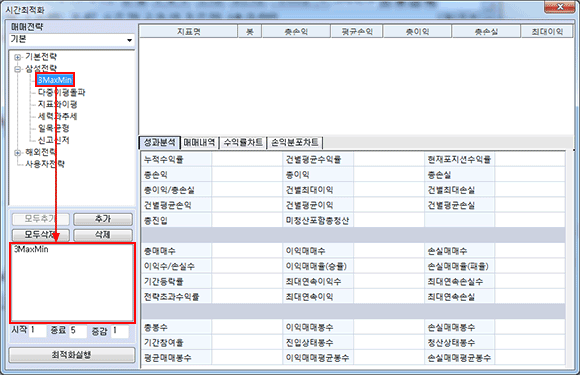Image resolution: width=580 pixels, height=375 pixels.
Task: Expand the 기본전략 tree node
Action: 17,57
